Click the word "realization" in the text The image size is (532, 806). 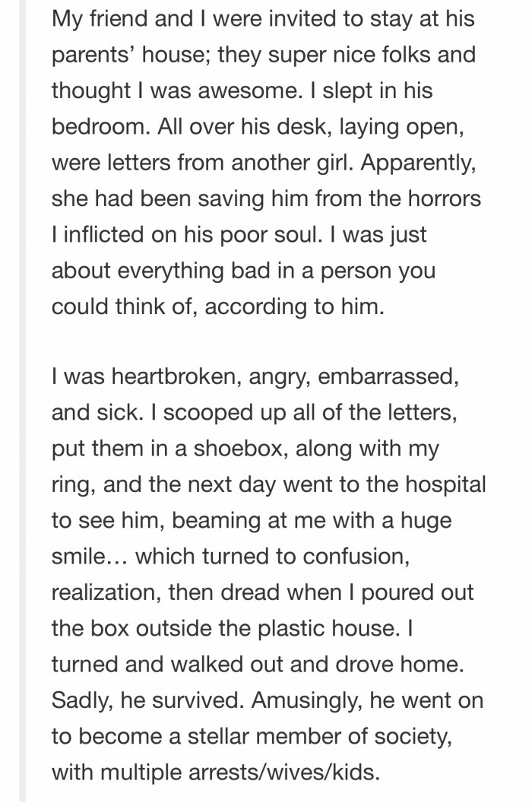click(x=106, y=592)
